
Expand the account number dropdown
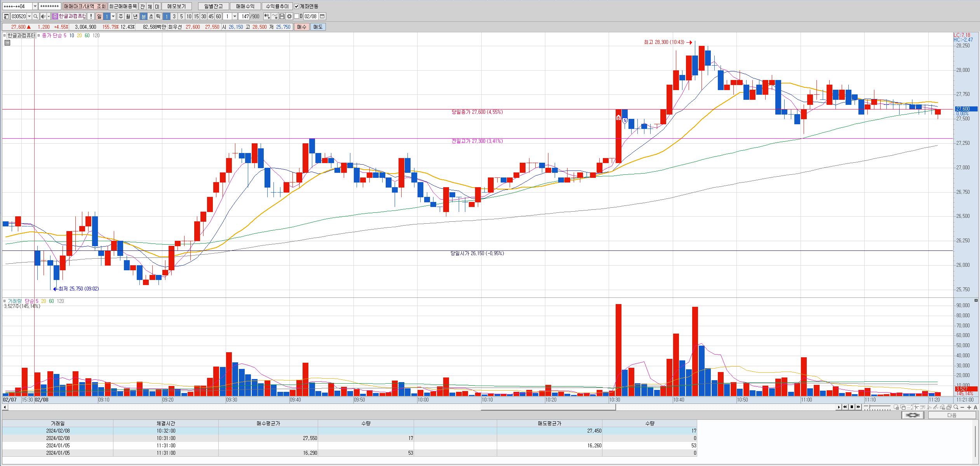pyautogui.click(x=35, y=6)
